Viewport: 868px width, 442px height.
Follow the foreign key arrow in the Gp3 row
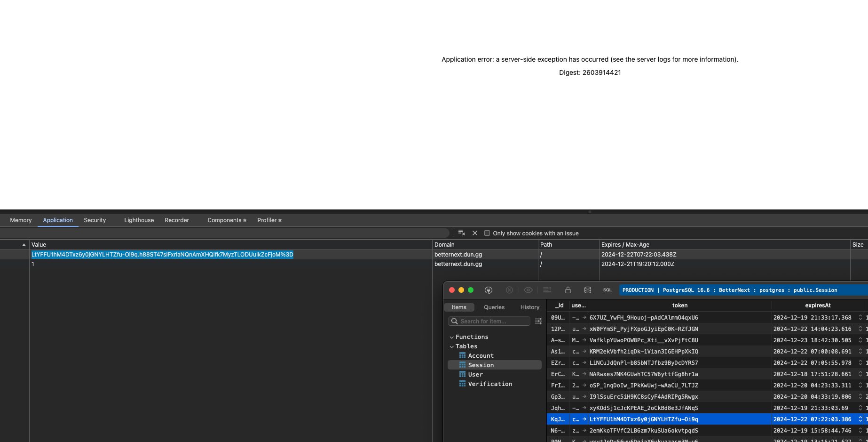pos(584,396)
